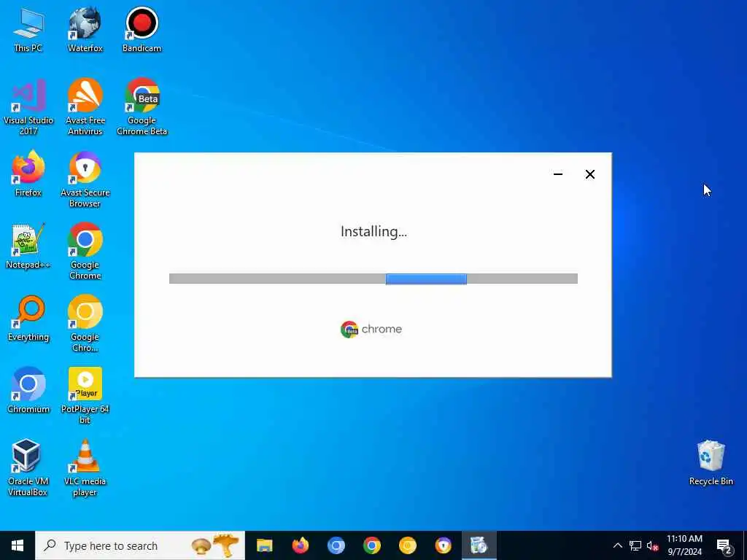
Task: Select the Google Chrome Beta desktop shortcut
Action: click(x=142, y=107)
